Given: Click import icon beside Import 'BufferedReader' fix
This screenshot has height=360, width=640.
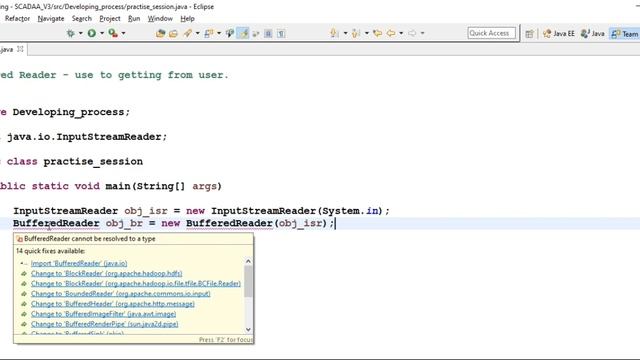Looking at the screenshot, I should [x=24, y=264].
